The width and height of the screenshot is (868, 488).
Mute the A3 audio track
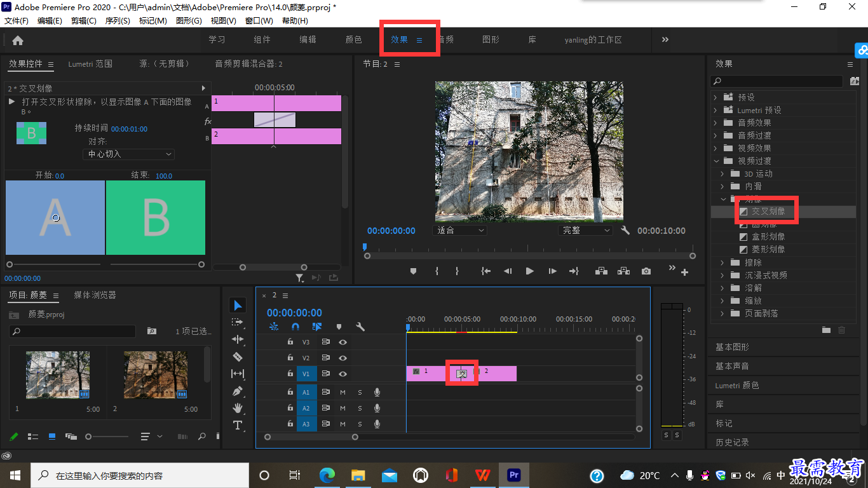342,424
